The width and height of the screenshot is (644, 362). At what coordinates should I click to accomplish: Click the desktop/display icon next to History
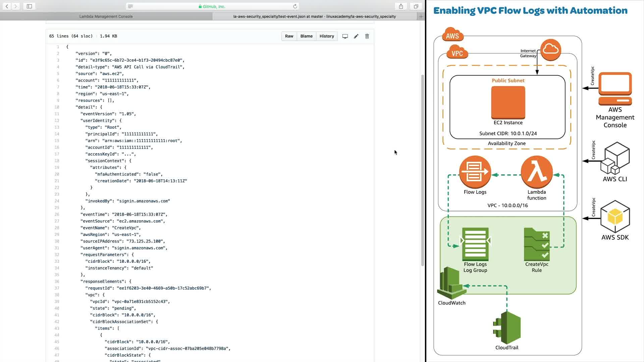click(x=345, y=36)
